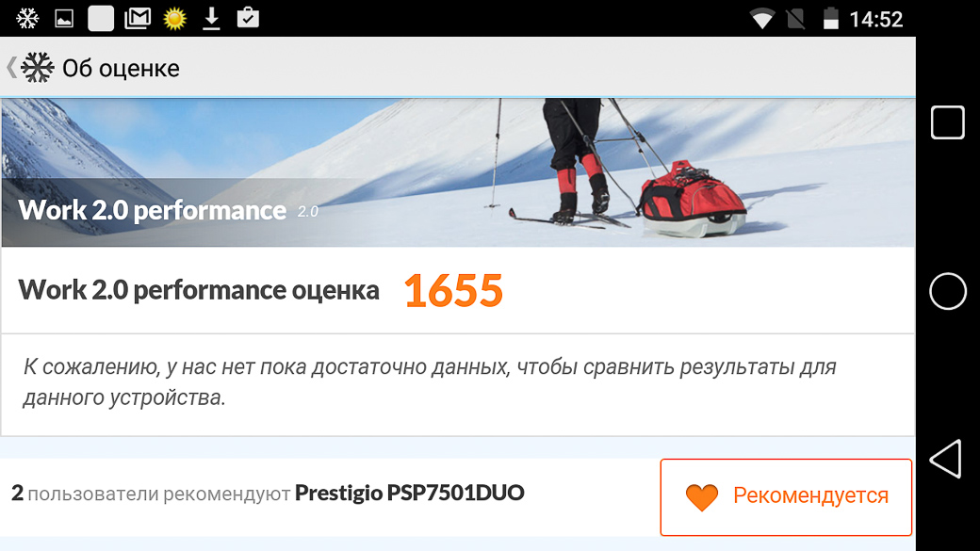Tap the orange 1655 score
The image size is (980, 551).
[453, 291]
